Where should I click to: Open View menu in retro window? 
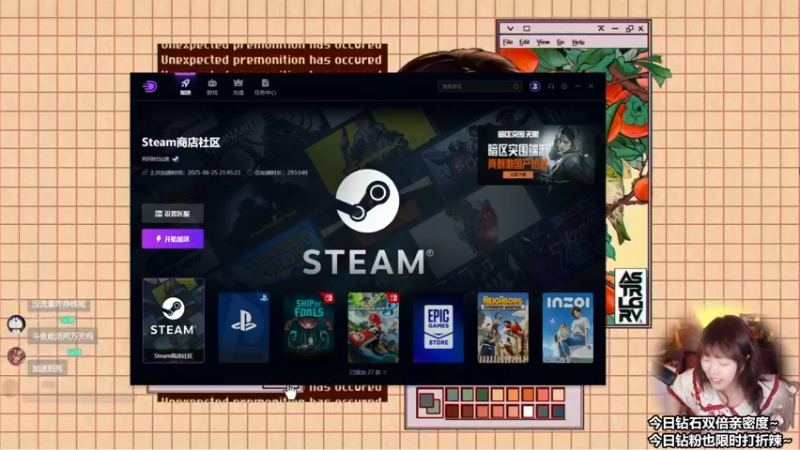click(x=543, y=42)
